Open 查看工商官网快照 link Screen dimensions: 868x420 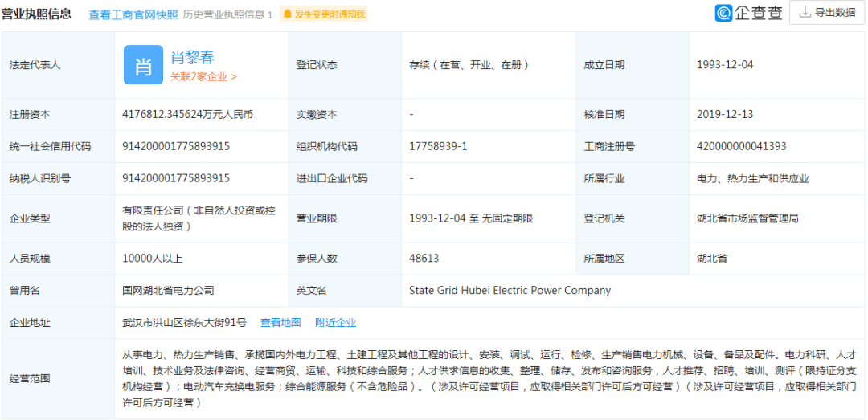coord(133,14)
